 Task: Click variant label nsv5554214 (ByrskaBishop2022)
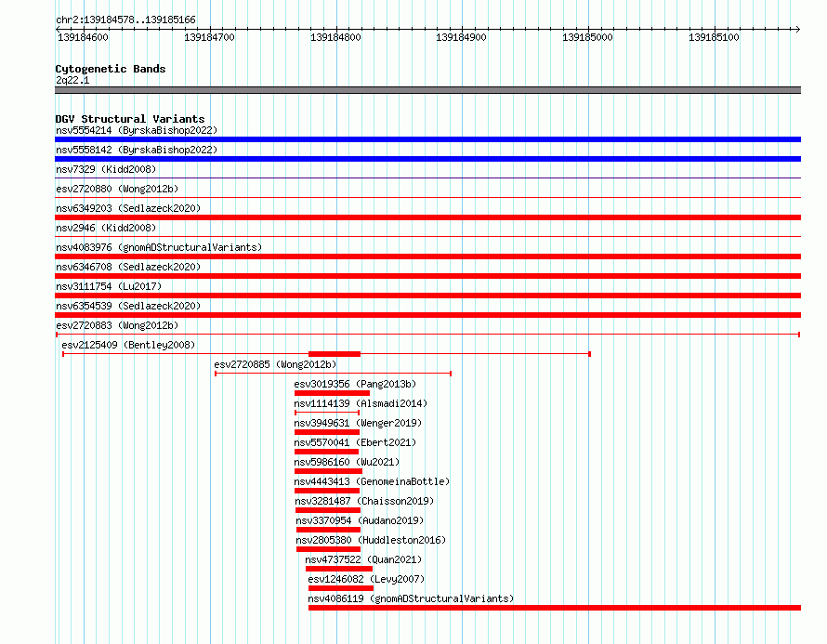tap(137, 130)
